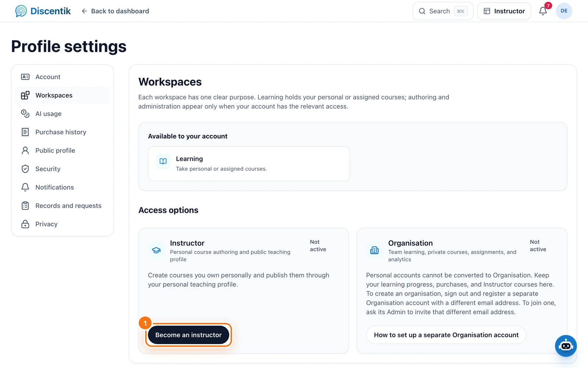Go to Security settings
588x368 pixels.
tap(62, 169)
